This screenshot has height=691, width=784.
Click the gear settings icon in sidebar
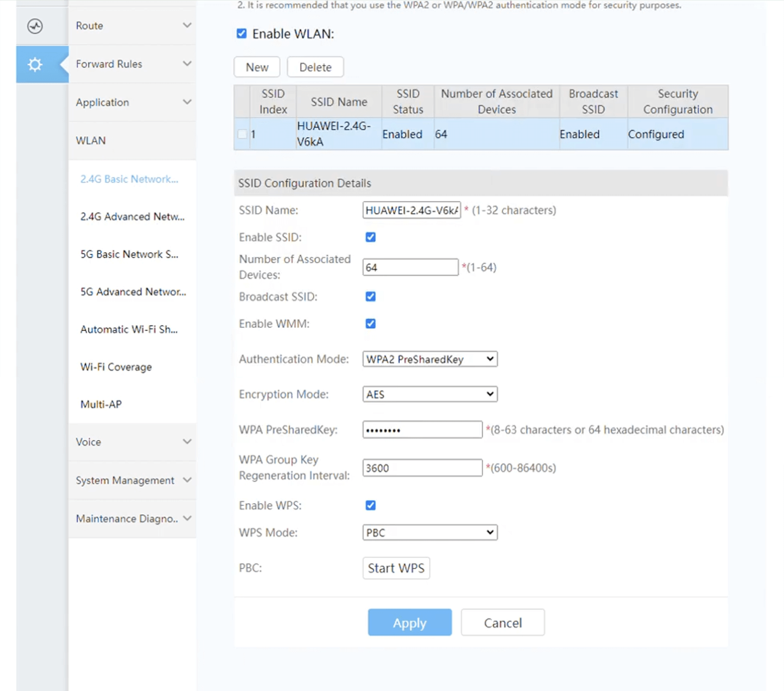point(35,64)
